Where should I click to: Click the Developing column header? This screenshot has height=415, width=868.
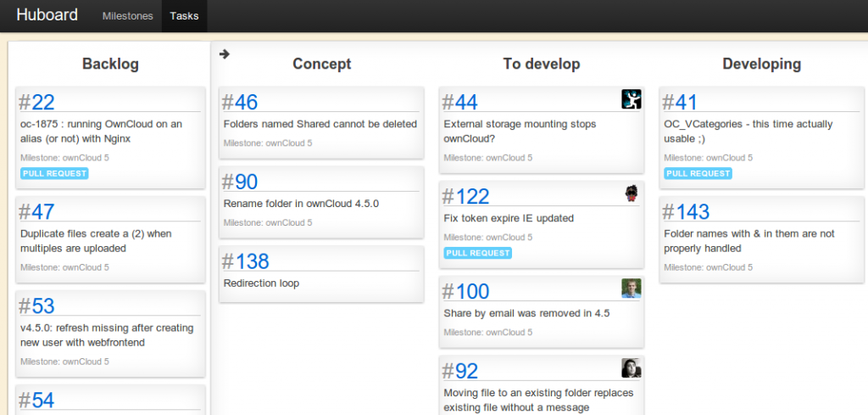[x=761, y=64]
